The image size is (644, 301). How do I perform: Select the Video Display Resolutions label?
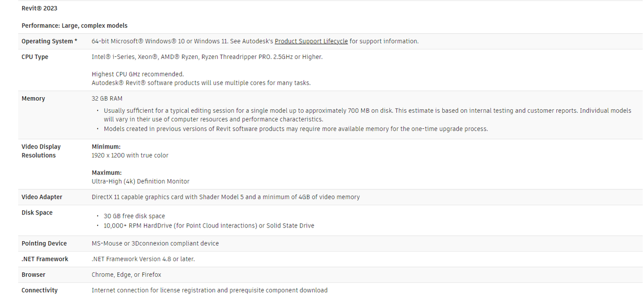point(41,151)
